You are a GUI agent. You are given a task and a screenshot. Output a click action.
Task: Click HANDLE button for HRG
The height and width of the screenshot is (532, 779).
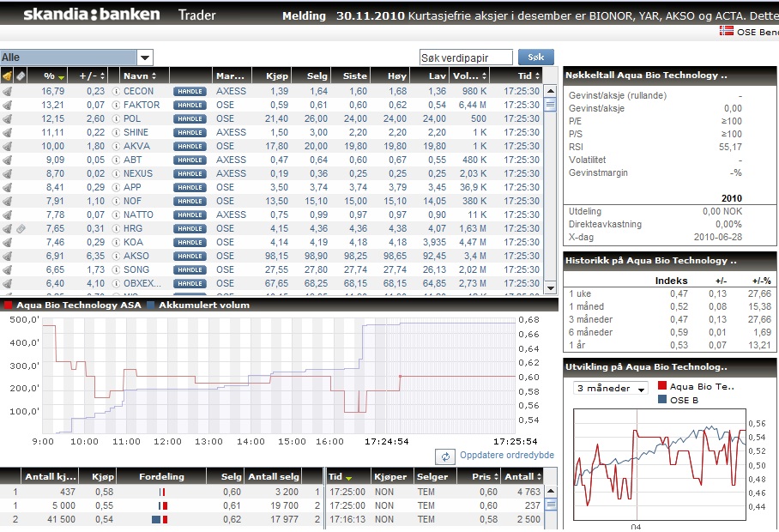click(190, 228)
